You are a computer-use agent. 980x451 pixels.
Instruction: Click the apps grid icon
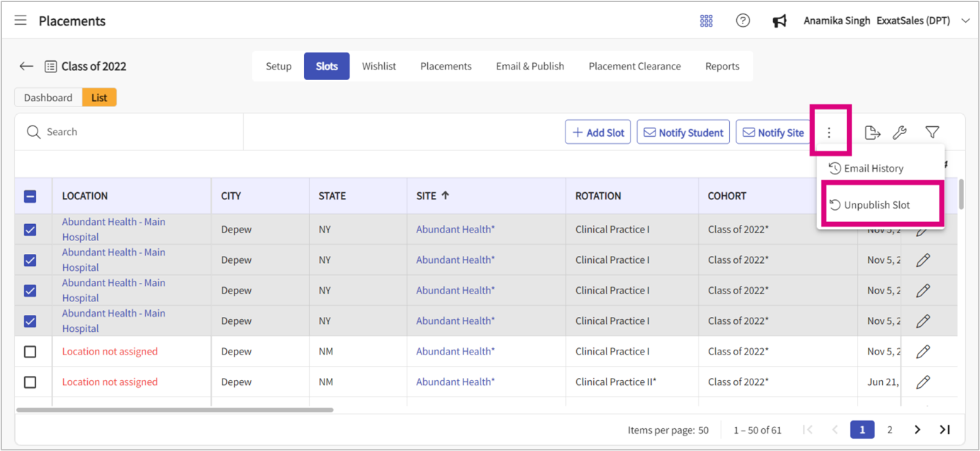pos(706,21)
